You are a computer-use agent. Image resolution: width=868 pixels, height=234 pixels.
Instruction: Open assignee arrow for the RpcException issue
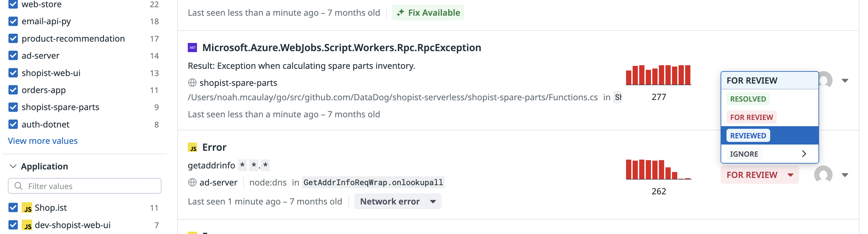(844, 81)
